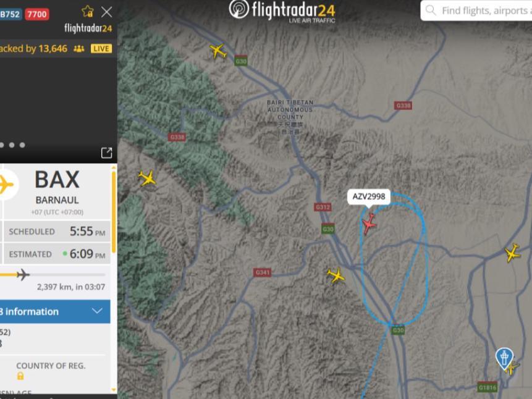Select the yellow plane near the G341 road marker
Screen dimensions: 532x399
click(x=336, y=275)
